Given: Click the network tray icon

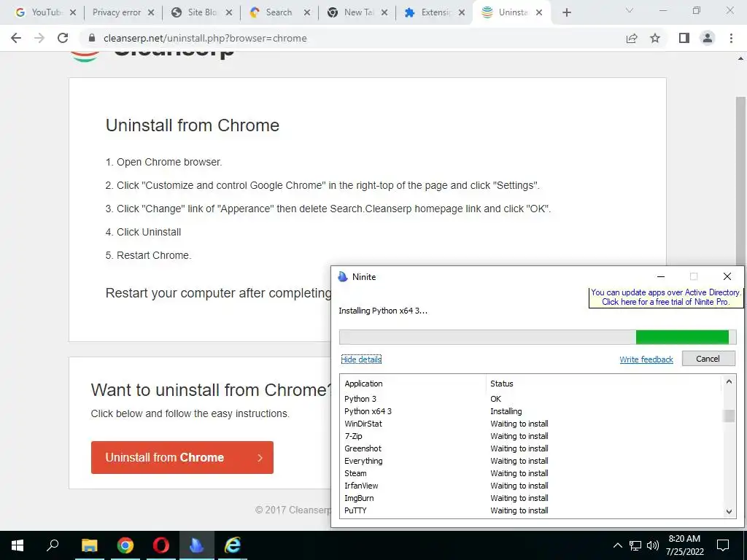Looking at the screenshot, I should 635,545.
